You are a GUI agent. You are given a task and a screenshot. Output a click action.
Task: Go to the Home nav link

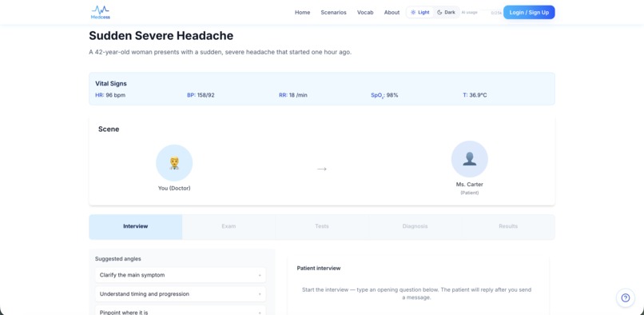point(302,12)
